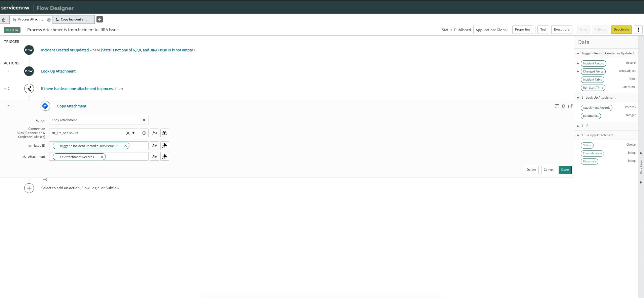The height and width of the screenshot is (298, 644).
Task: Add annotation to Copy Attachment step
Action: click(557, 106)
